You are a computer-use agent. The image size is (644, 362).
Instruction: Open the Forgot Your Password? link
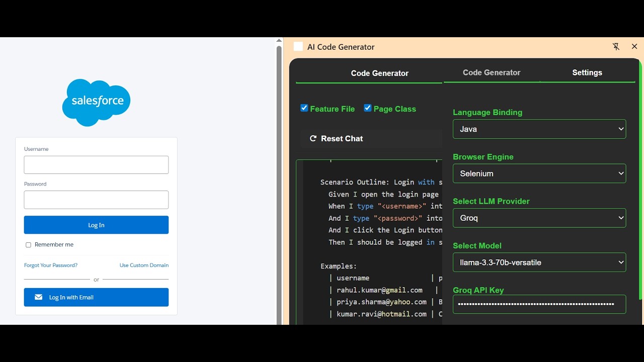[51, 265]
